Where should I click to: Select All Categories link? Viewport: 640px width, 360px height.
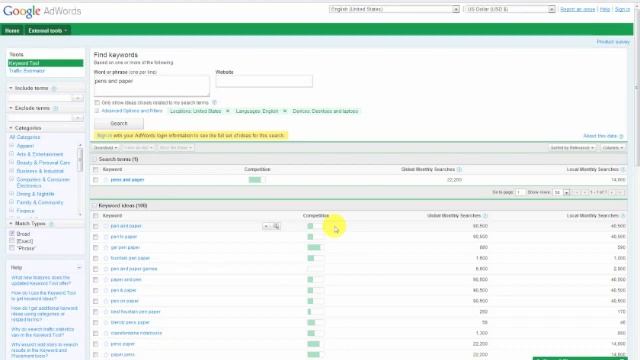pyautogui.click(x=25, y=138)
